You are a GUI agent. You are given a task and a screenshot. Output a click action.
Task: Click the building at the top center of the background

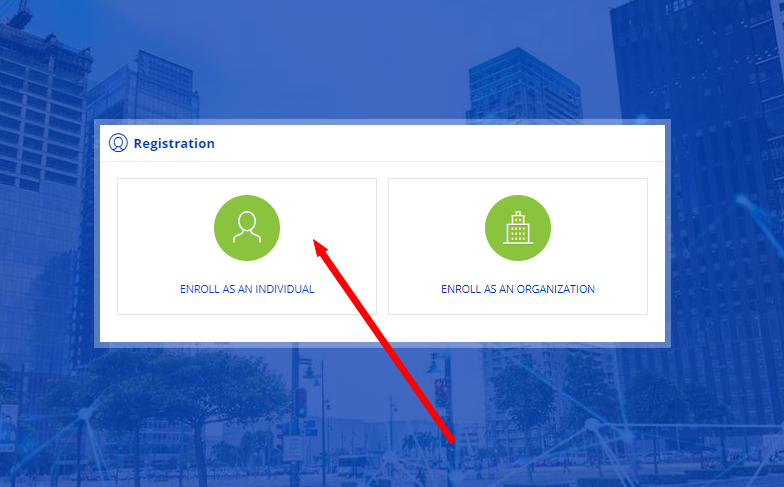pos(520,85)
